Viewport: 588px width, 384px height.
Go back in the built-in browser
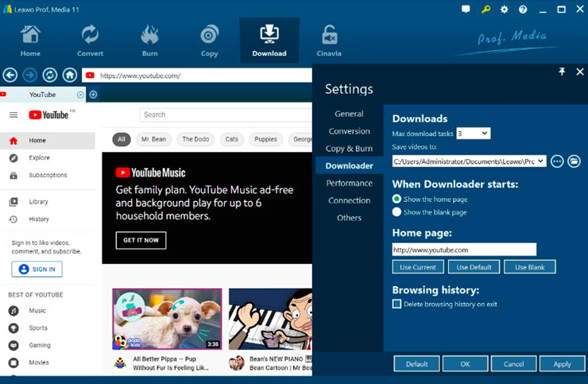(10, 75)
